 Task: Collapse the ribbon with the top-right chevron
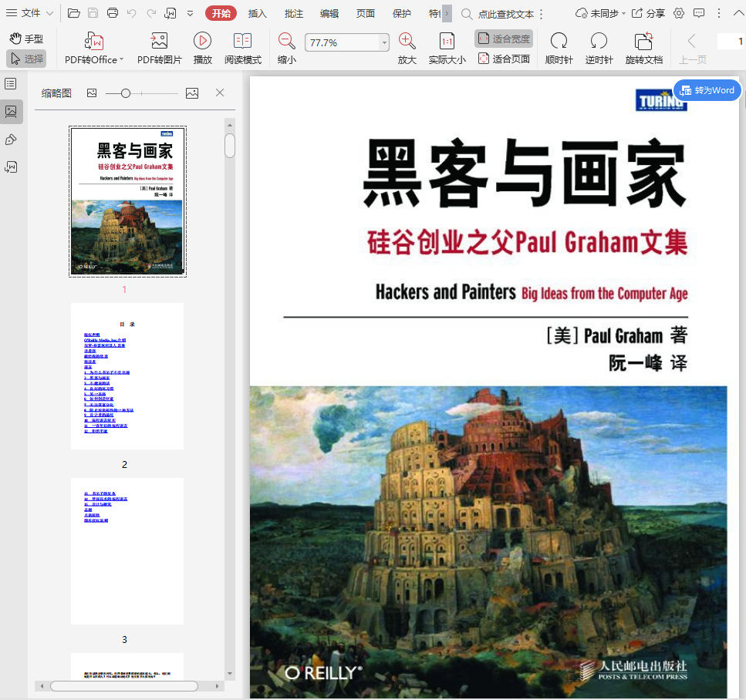point(738,13)
